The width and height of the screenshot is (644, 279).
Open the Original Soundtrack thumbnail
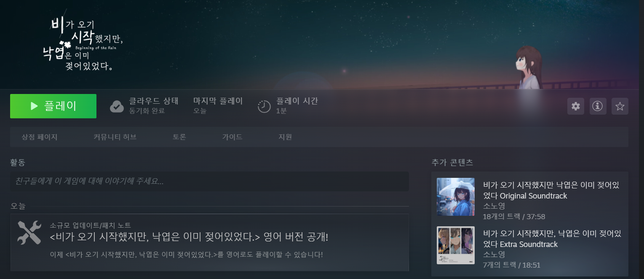click(456, 197)
